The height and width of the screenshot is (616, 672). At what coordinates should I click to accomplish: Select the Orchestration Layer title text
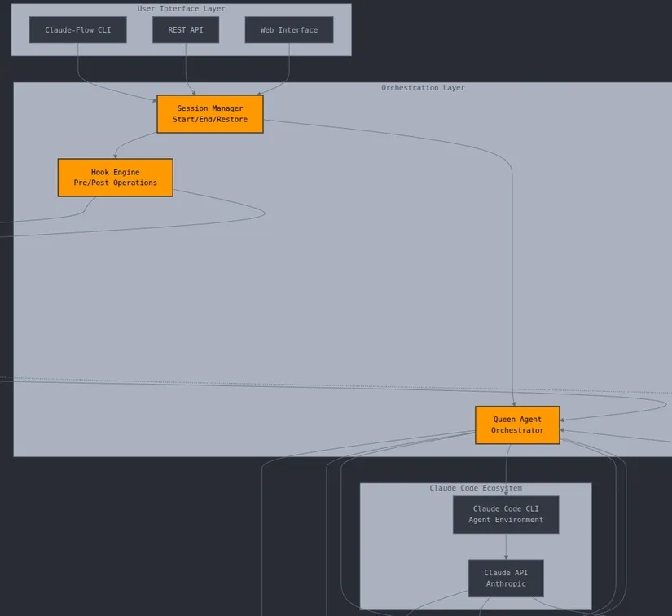pyautogui.click(x=423, y=87)
